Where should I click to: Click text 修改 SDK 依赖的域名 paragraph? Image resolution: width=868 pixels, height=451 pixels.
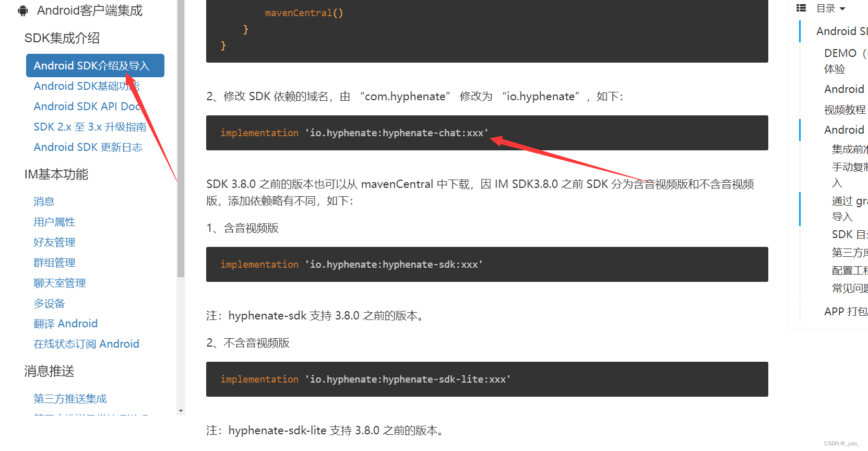click(415, 97)
